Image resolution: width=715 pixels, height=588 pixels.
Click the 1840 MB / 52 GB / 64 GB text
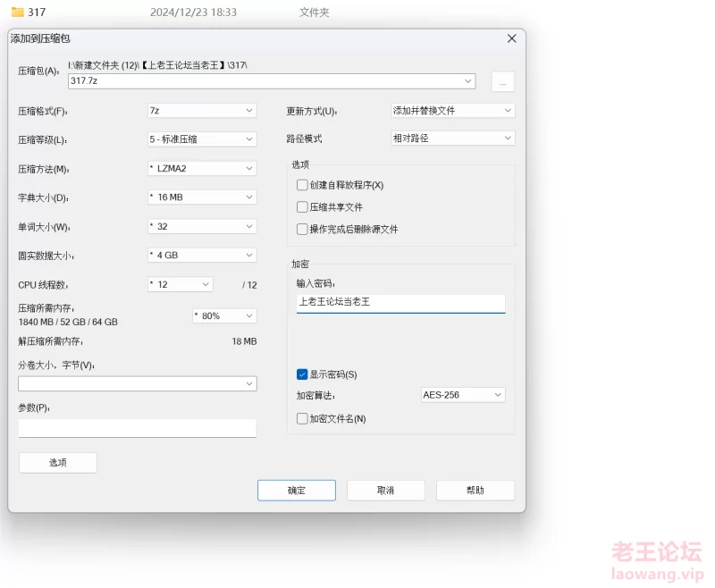coord(68,323)
